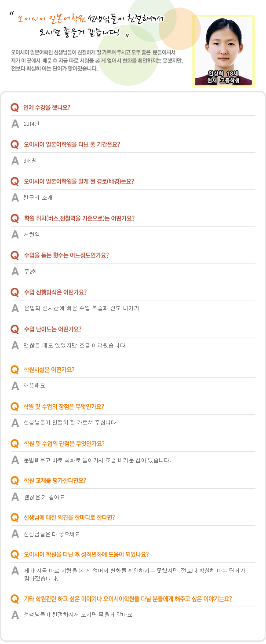Click the Q icon for 학원 교재를 평가한다면요?
Screen dimensions: 266x644
click(x=15, y=480)
